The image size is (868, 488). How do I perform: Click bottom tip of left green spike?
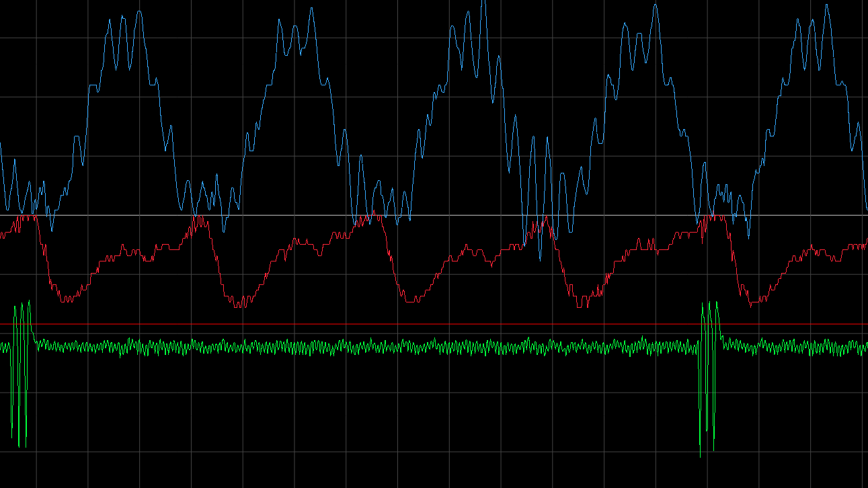point(26,447)
